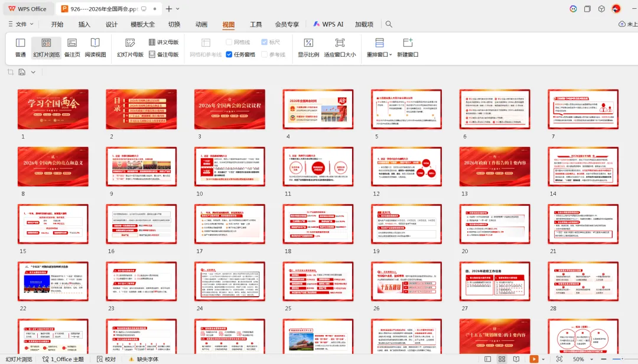Click 适应窗口大小 fit to window
The height and width of the screenshot is (364, 638).
point(340,48)
